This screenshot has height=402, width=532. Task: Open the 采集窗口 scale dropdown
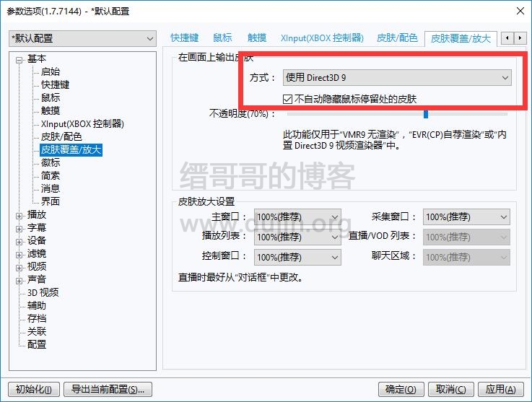coord(466,217)
